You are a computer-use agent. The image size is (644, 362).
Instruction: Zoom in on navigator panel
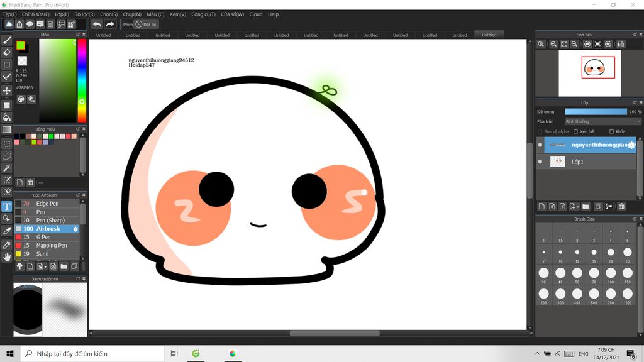pyautogui.click(x=553, y=44)
